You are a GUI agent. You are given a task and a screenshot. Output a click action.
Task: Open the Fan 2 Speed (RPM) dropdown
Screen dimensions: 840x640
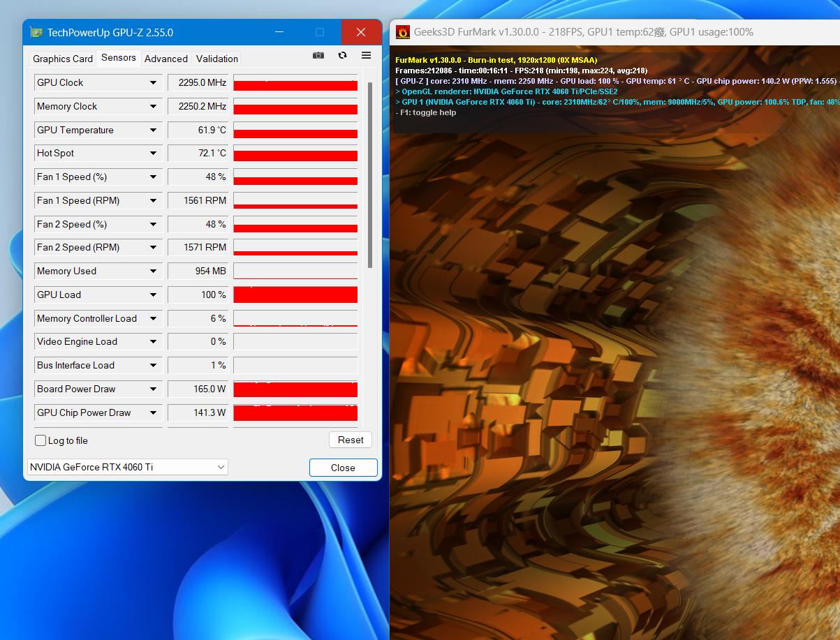pos(153,248)
